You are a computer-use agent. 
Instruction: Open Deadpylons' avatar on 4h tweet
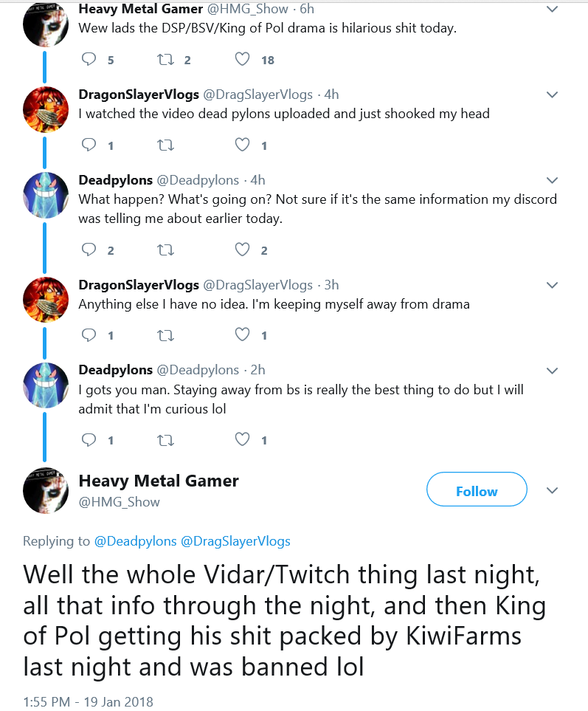pos(46,196)
